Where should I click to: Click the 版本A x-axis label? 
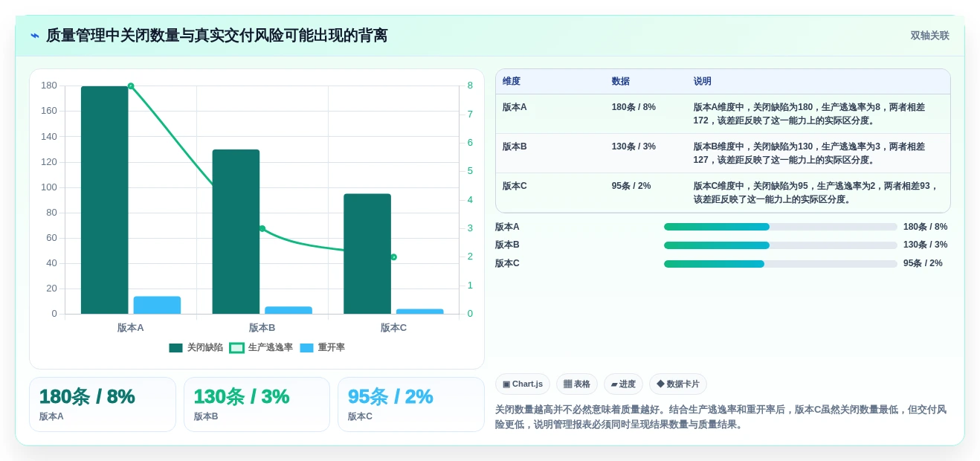131,327
